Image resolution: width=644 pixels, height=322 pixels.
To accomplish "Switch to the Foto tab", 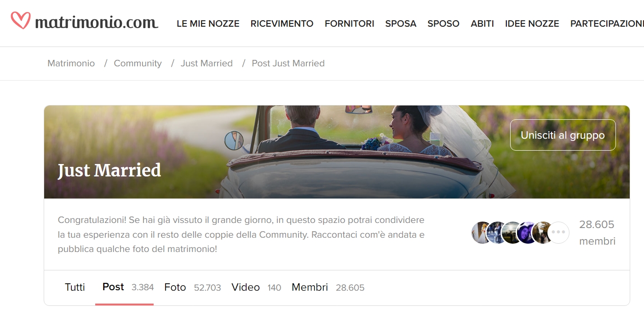I will pyautogui.click(x=193, y=287).
